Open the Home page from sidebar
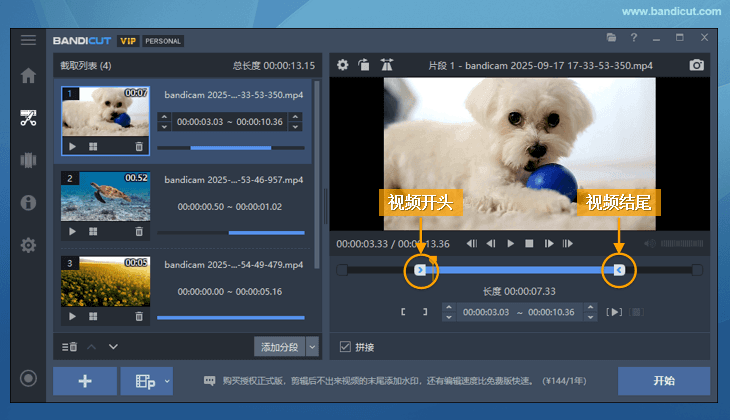The image size is (730, 420). [x=28, y=75]
